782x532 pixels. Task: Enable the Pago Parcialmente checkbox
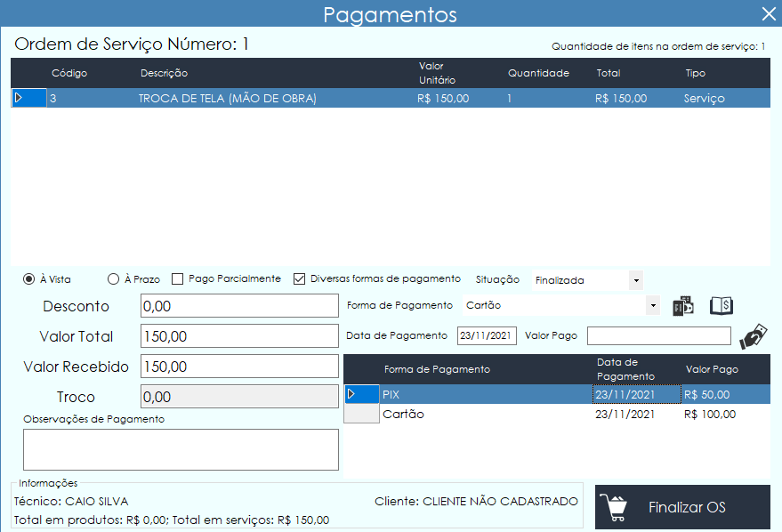[177, 278]
